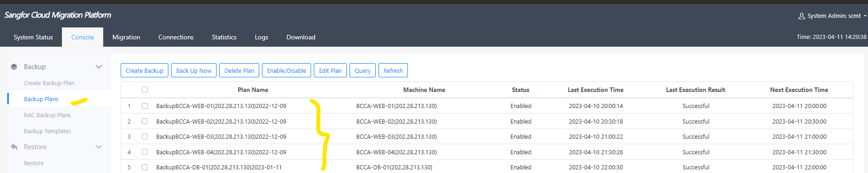Toggle the select-all checkbox in table header

[145, 90]
